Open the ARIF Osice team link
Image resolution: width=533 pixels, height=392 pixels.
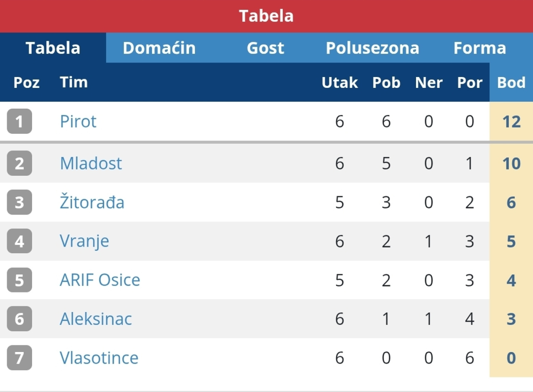point(100,280)
